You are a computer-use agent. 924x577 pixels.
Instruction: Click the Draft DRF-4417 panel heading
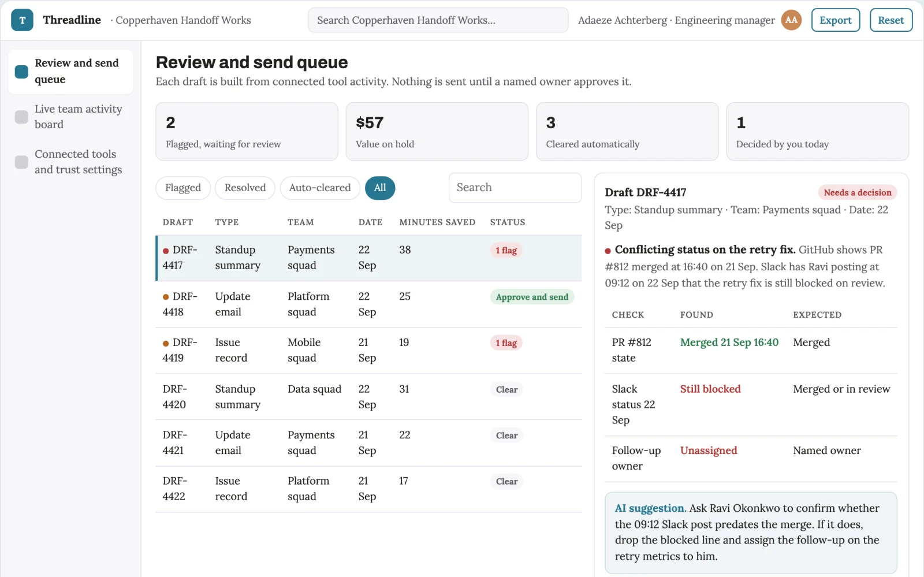[x=646, y=192]
